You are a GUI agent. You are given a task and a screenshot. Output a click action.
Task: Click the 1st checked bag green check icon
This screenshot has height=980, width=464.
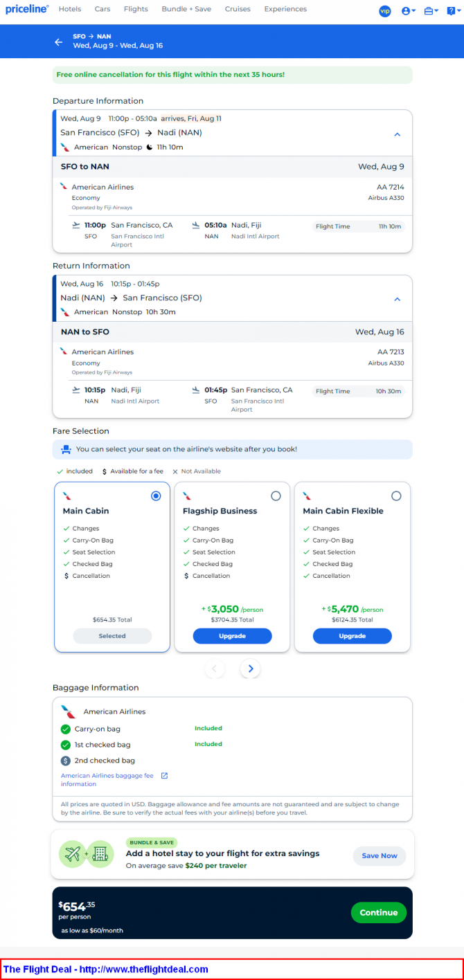click(66, 745)
